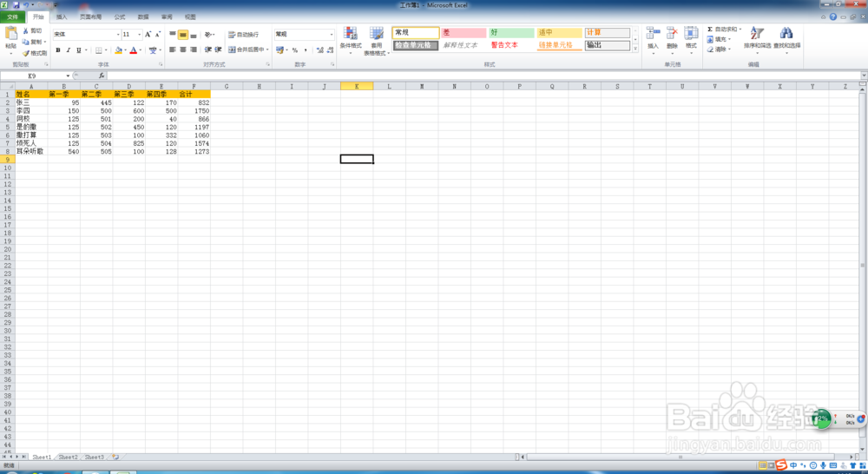868x474 pixels.
Task: Toggle middle vertical alignment
Action: [182, 35]
